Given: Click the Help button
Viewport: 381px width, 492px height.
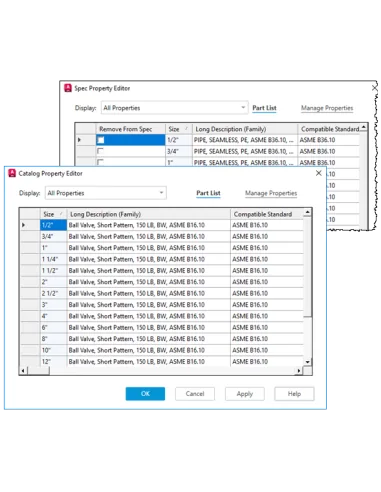Looking at the screenshot, I should click(x=294, y=394).
